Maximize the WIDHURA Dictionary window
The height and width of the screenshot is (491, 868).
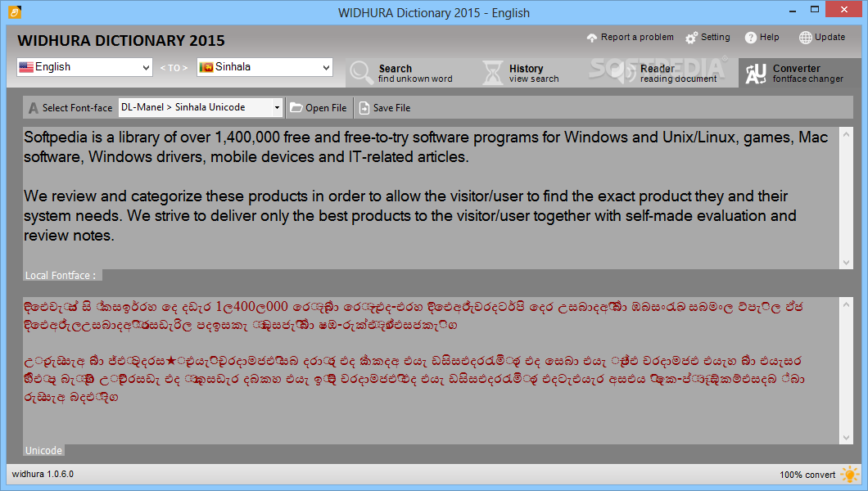click(x=815, y=9)
